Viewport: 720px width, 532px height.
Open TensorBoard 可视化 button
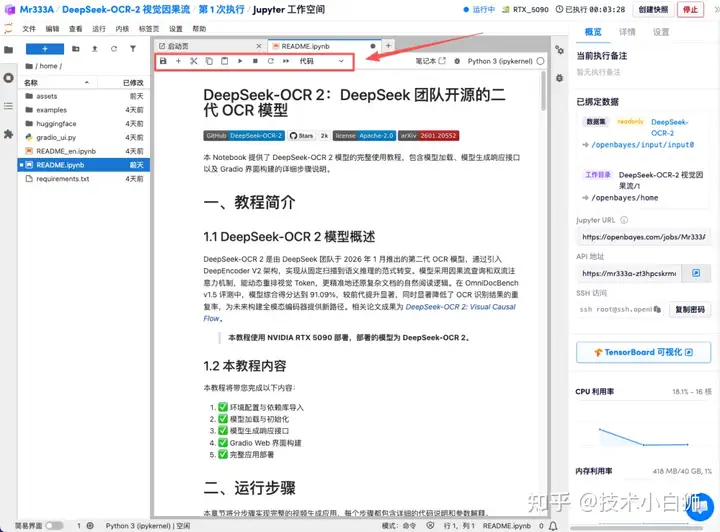click(x=643, y=352)
